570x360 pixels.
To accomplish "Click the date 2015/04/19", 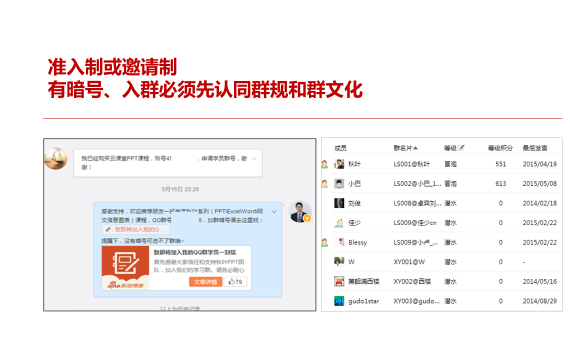I will click(x=540, y=164).
